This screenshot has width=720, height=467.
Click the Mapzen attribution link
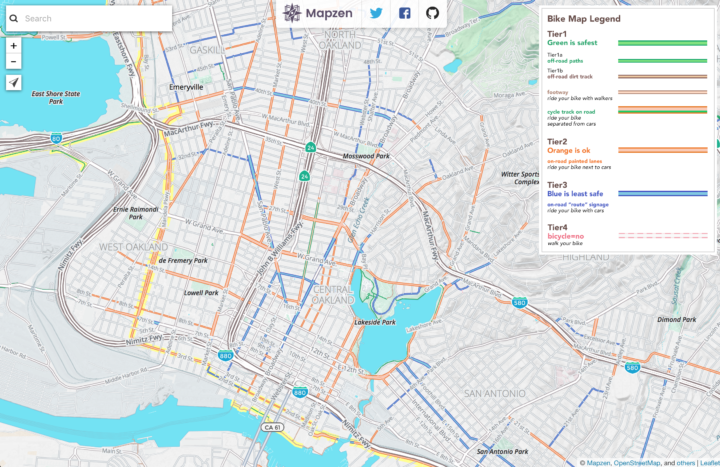[x=598, y=463]
